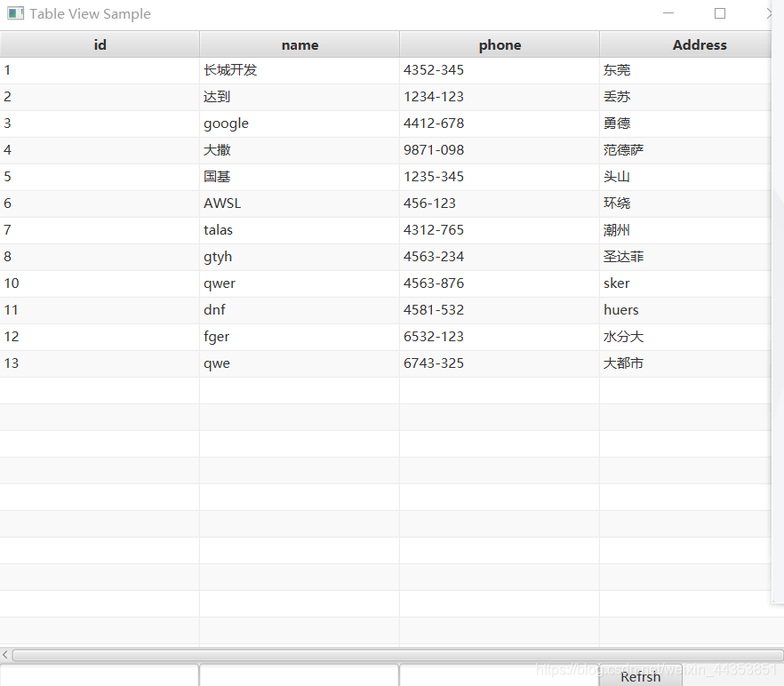Sort table by the Address column header
The width and height of the screenshot is (784, 686).
click(699, 44)
